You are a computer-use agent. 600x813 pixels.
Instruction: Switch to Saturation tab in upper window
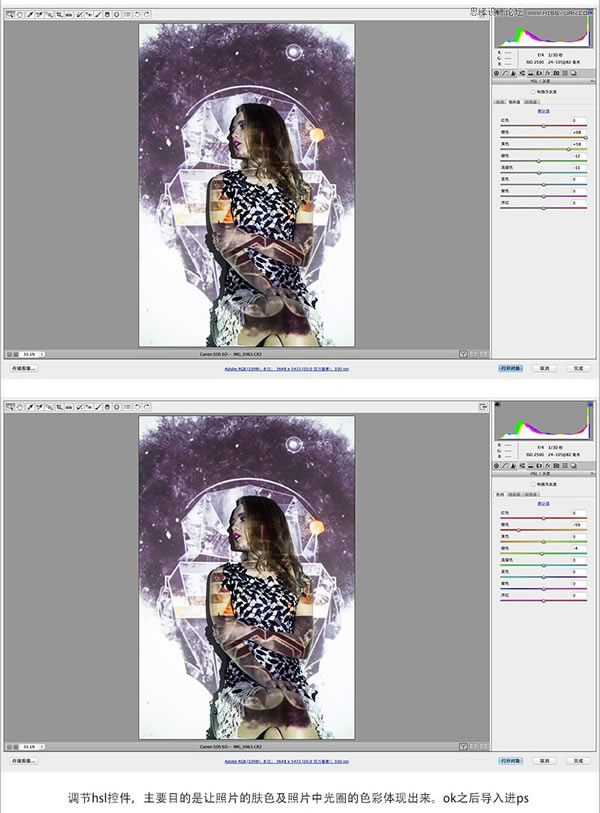pos(514,102)
